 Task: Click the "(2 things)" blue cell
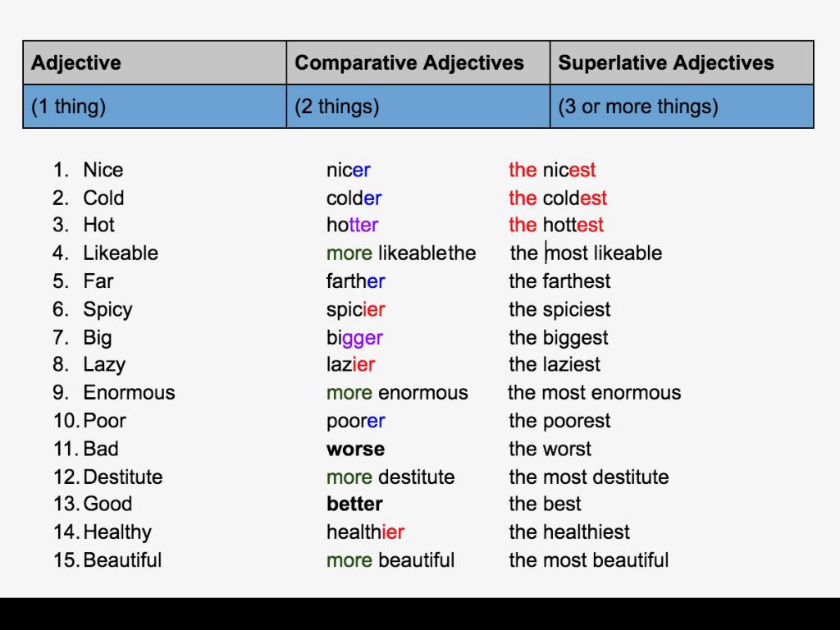point(418,107)
